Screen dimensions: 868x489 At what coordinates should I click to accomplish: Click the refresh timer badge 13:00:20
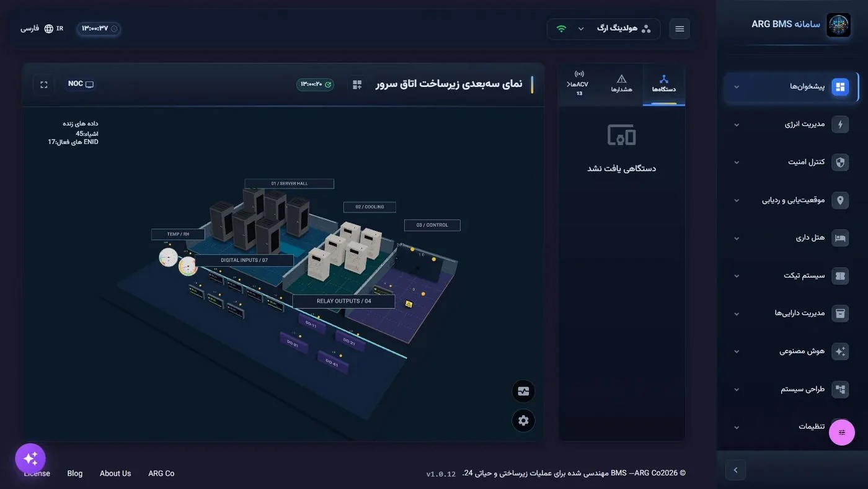(316, 84)
